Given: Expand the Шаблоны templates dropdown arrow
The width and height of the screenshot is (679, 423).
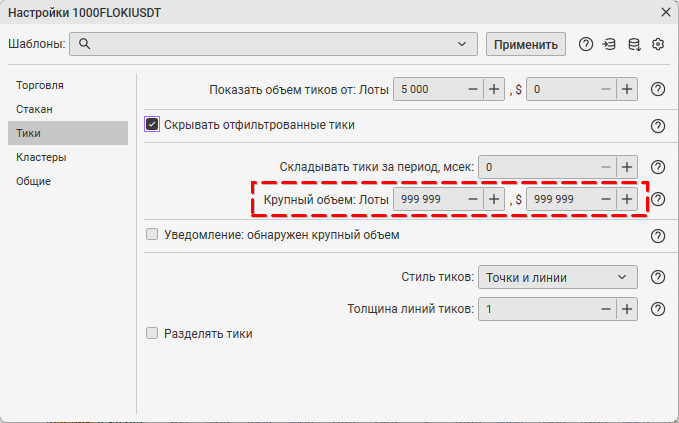Looking at the screenshot, I should point(462,44).
